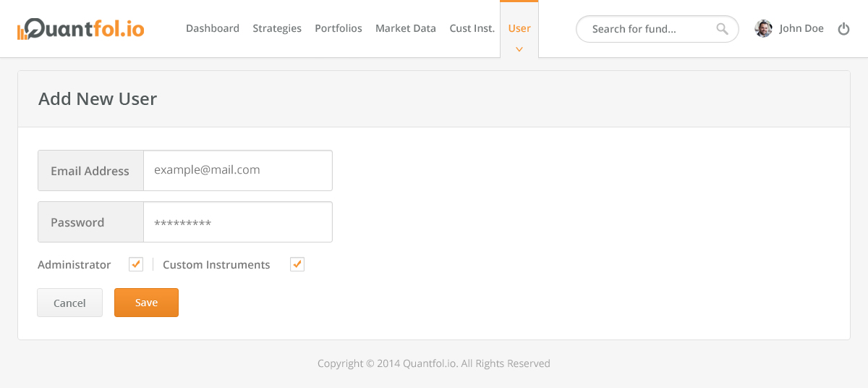The height and width of the screenshot is (388, 868).
Task: Open the Market Data section
Action: tap(406, 29)
